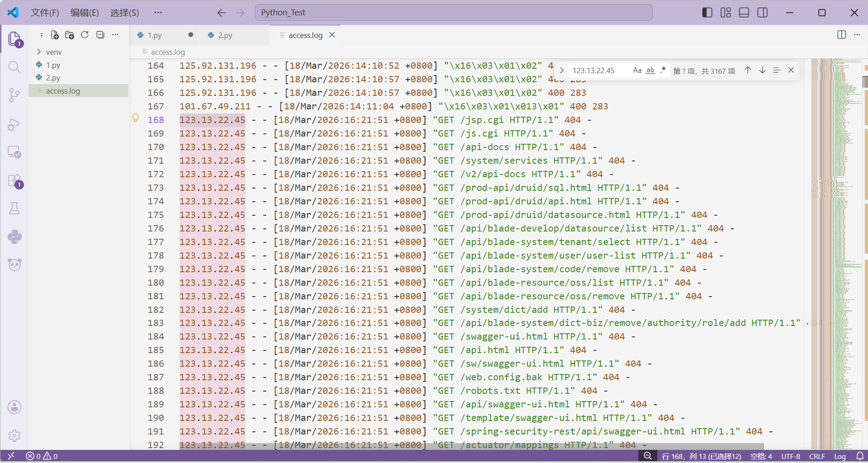Refresh the Explorer file tree

tap(85, 35)
